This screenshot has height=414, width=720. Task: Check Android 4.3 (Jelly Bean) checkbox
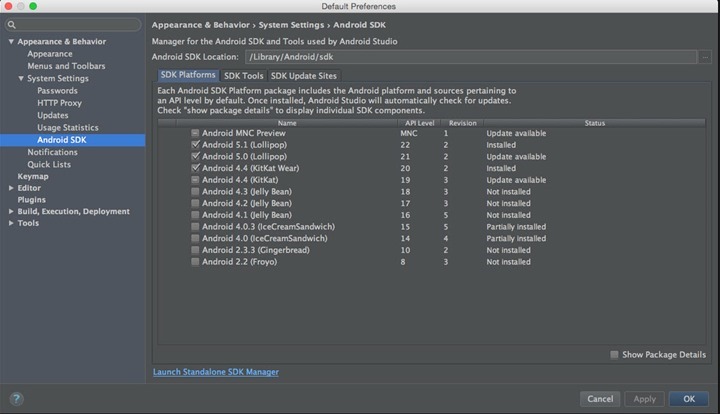pos(195,191)
